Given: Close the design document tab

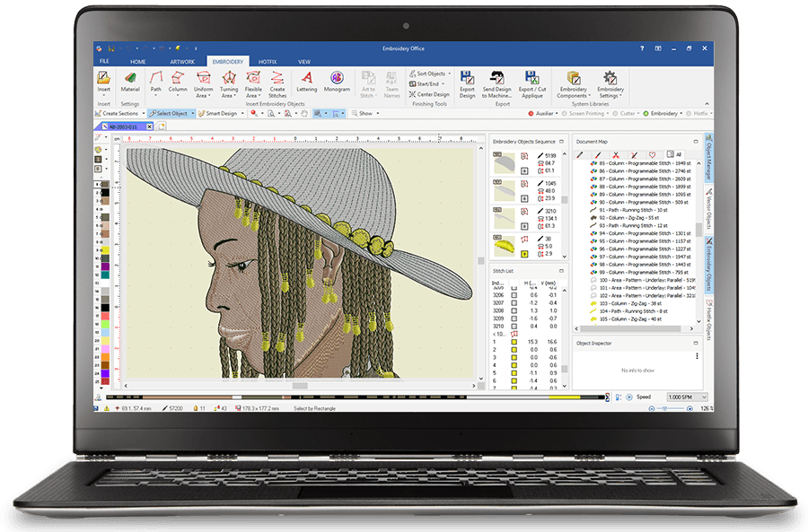Looking at the screenshot, I should (x=149, y=126).
